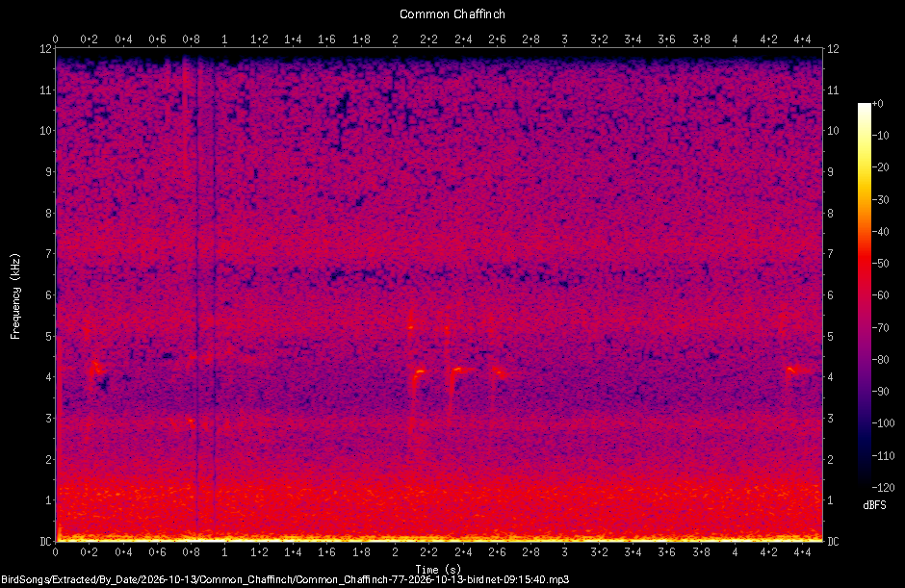Click the "3·6" tick on top time axis
This screenshot has width=905, height=588.
click(666, 39)
